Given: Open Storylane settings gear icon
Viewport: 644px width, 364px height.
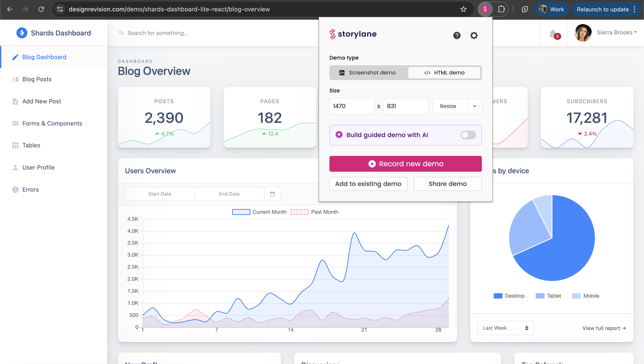Looking at the screenshot, I should 474,35.
